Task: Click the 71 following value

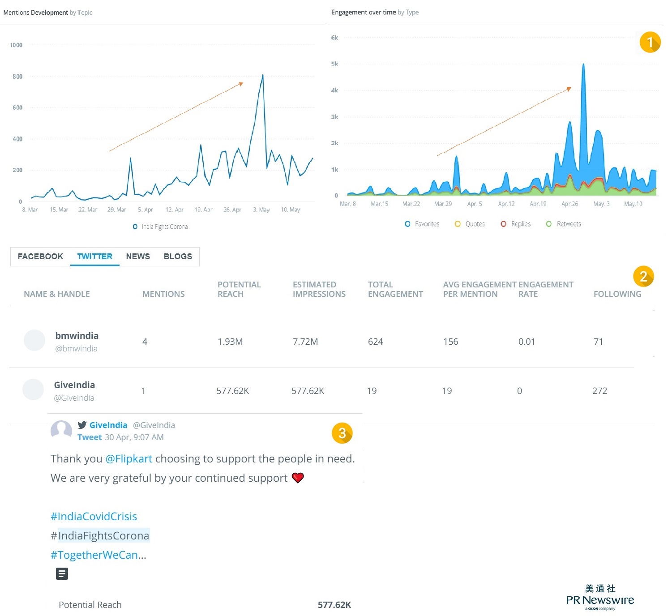Action: click(598, 342)
